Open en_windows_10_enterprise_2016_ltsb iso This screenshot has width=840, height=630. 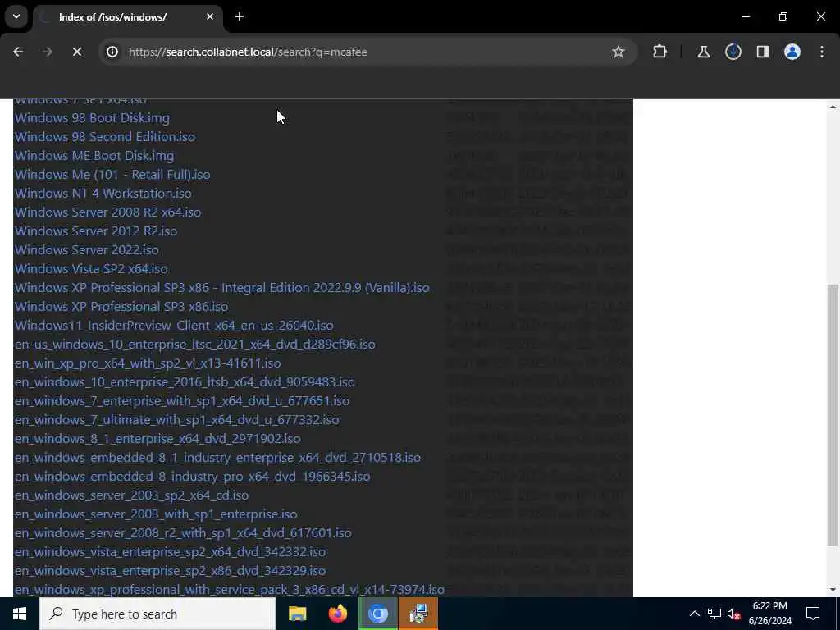(185, 382)
